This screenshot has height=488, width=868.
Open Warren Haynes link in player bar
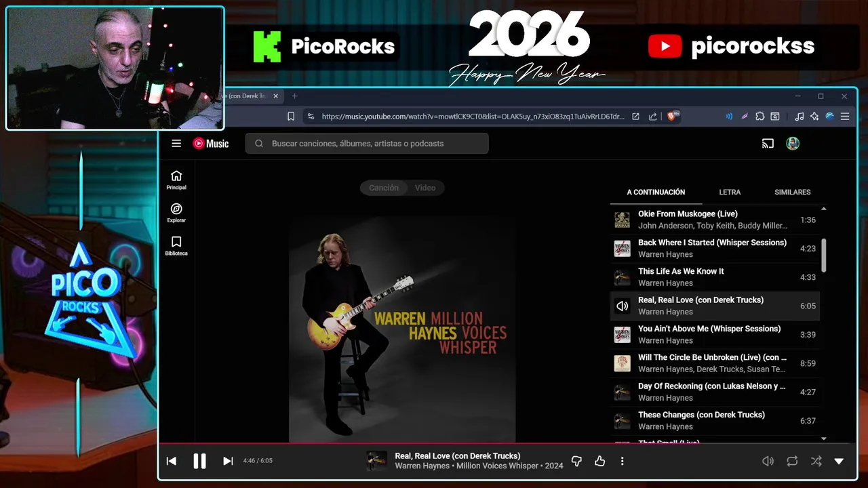click(422, 466)
